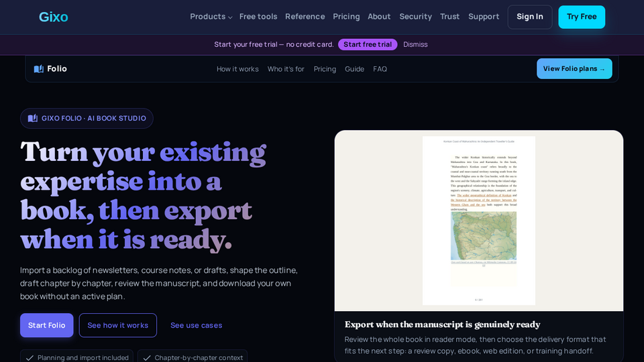This screenshot has height=362, width=644.
Task: Click 'Export when the manuscript is genuinely ready' heading
Action: click(442, 324)
